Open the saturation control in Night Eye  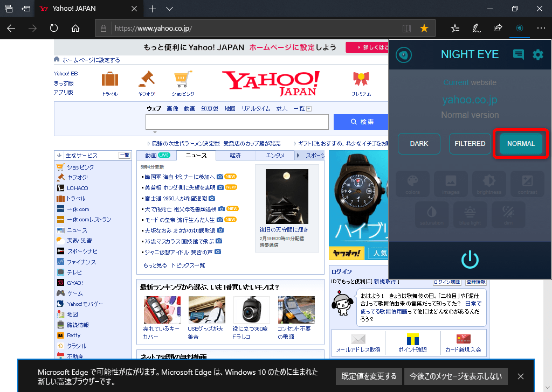tap(431, 214)
